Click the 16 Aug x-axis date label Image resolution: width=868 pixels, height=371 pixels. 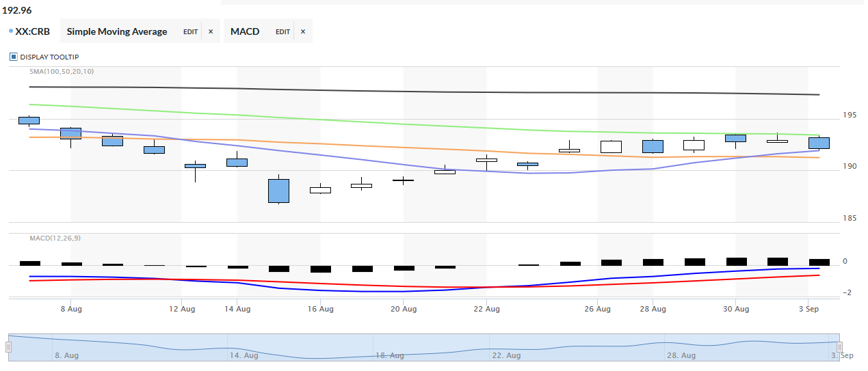click(320, 310)
